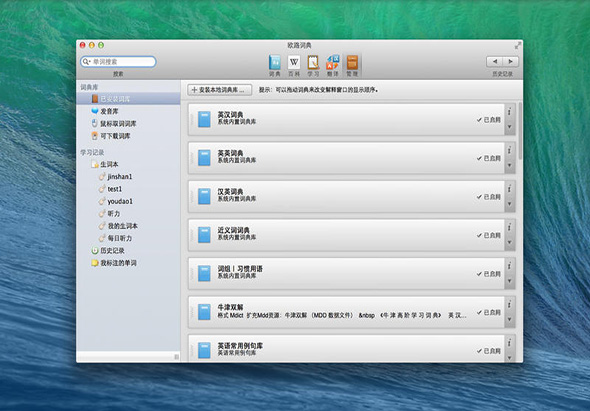
Task: Click the 词组|习惯用语 blue book icon
Action: click(x=204, y=274)
